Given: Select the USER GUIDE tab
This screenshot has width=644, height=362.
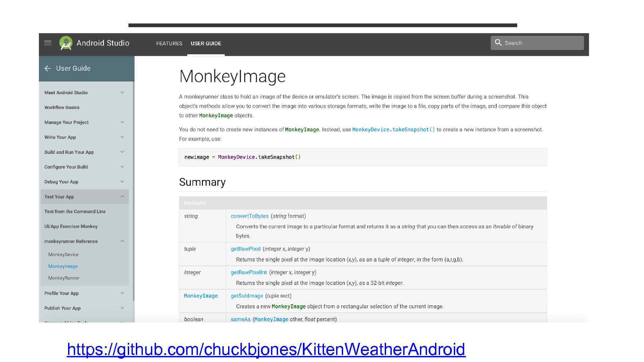Looking at the screenshot, I should click(206, 43).
